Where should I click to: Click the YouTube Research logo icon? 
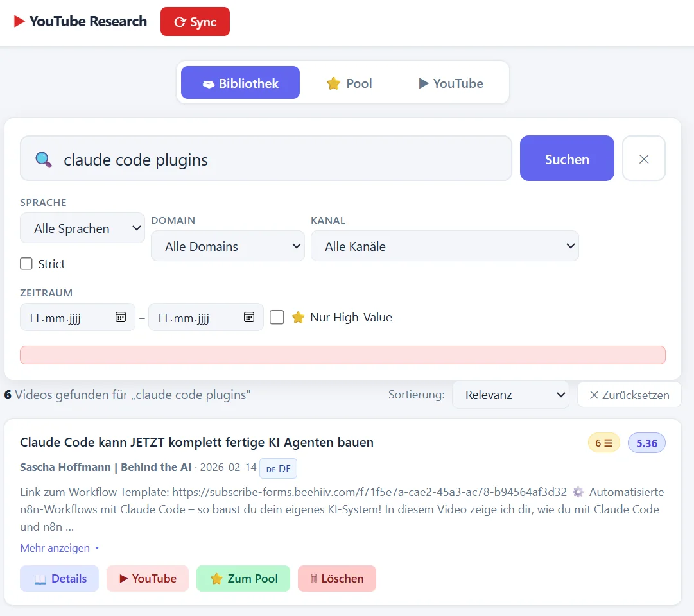pyautogui.click(x=19, y=22)
